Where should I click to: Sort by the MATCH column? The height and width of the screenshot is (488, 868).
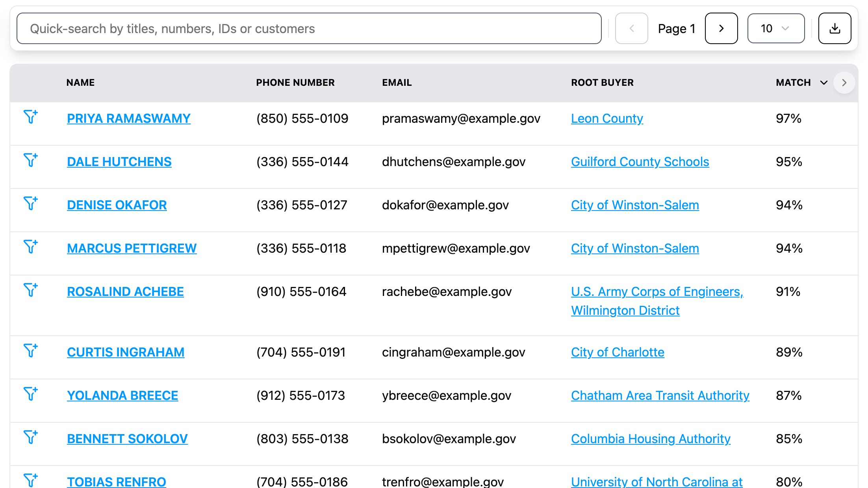pos(801,83)
